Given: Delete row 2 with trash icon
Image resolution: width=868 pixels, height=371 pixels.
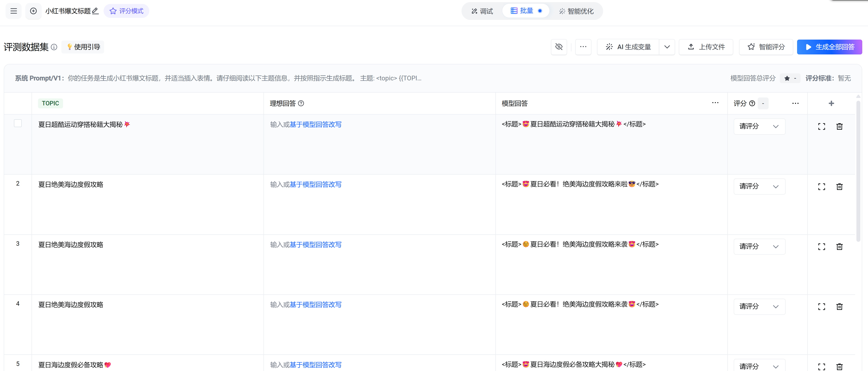Looking at the screenshot, I should coord(839,187).
